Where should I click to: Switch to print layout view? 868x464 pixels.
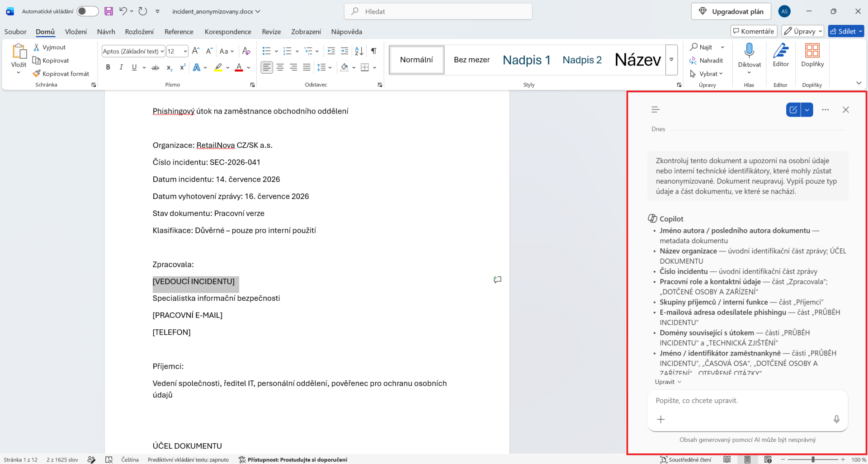click(x=747, y=459)
